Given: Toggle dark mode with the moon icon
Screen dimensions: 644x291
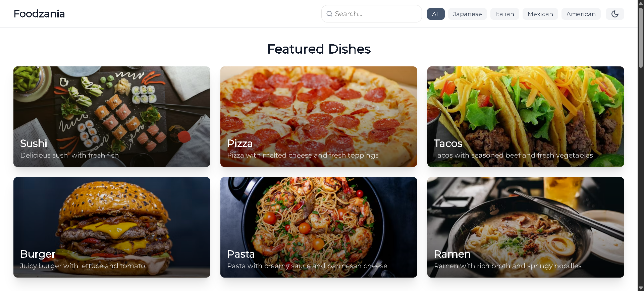Looking at the screenshot, I should (615, 14).
